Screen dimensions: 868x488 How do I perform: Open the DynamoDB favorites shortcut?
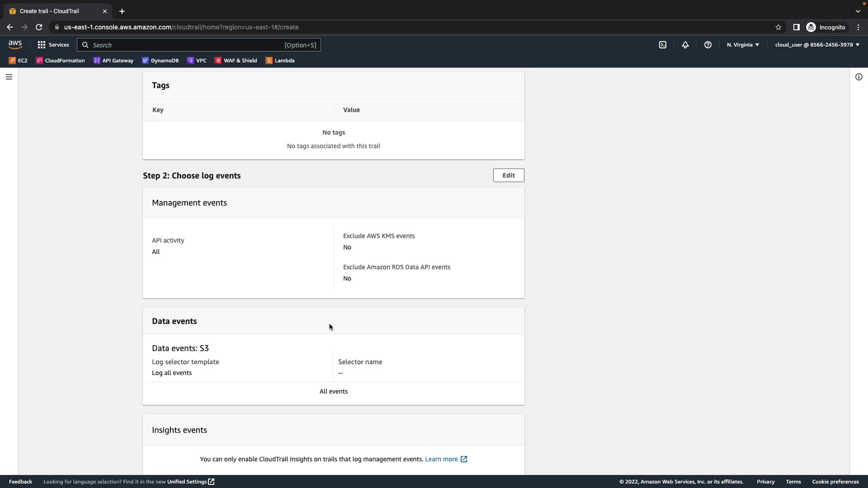click(x=160, y=61)
